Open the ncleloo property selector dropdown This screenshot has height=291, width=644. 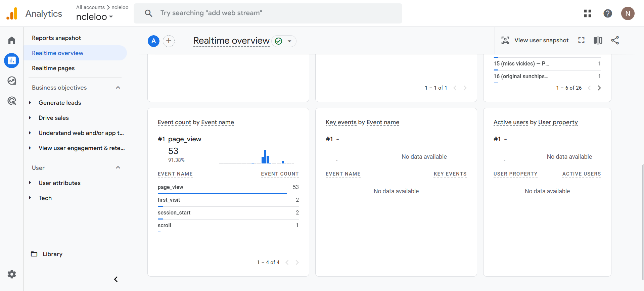(94, 17)
